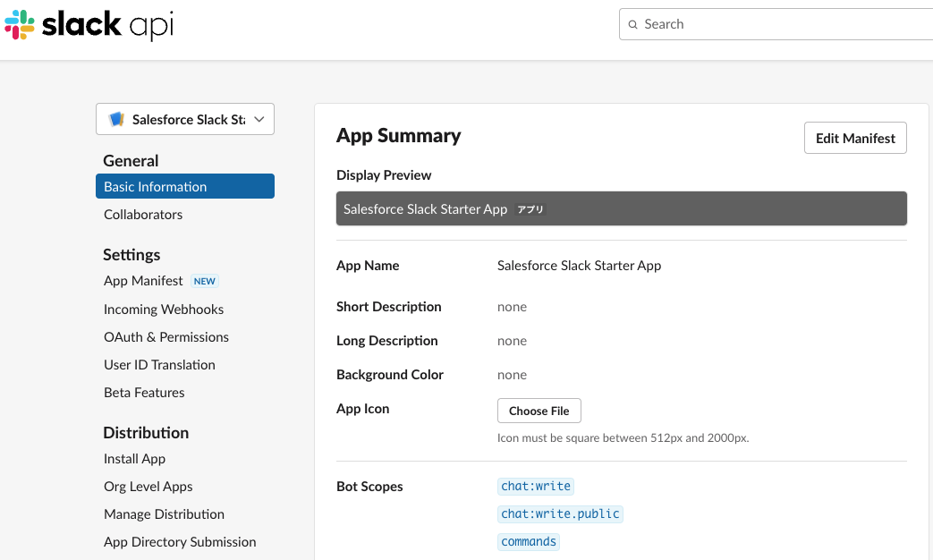Open Install App page

tap(134, 459)
